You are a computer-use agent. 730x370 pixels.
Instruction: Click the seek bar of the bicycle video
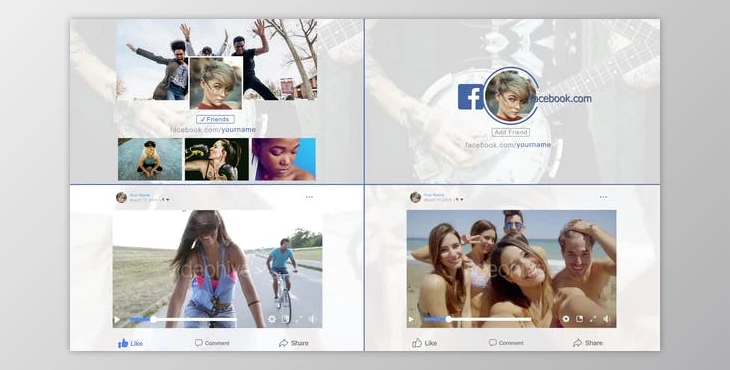[x=183, y=319]
